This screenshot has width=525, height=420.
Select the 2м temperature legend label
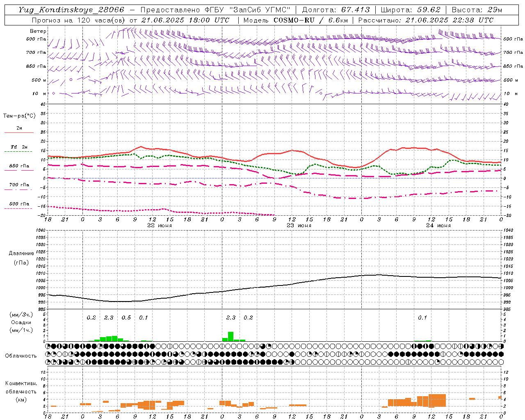tap(19, 128)
